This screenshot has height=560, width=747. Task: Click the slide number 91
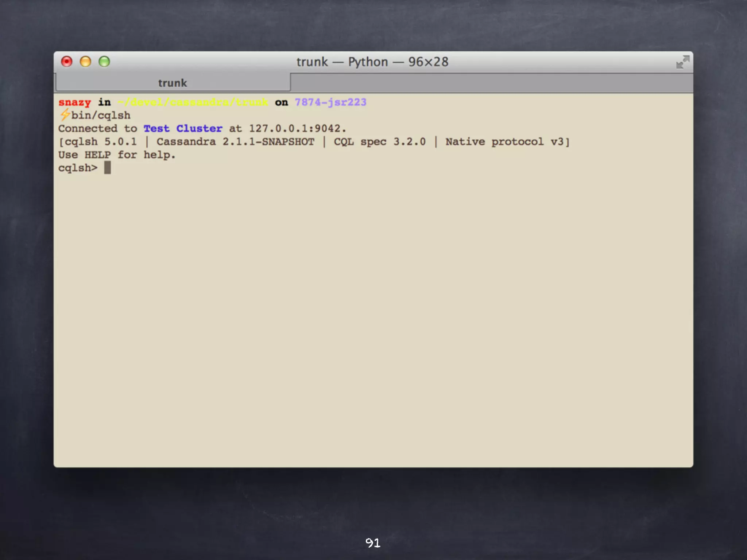373,543
